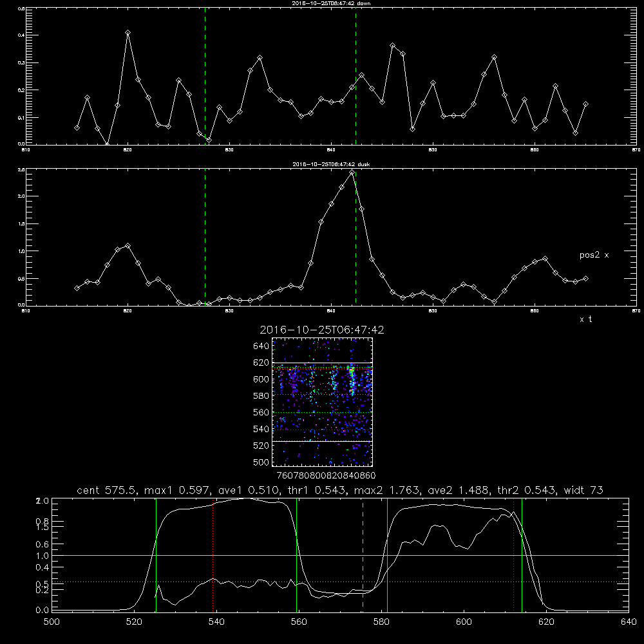Click the highest diamond marker in the dusk plot

click(x=352, y=173)
